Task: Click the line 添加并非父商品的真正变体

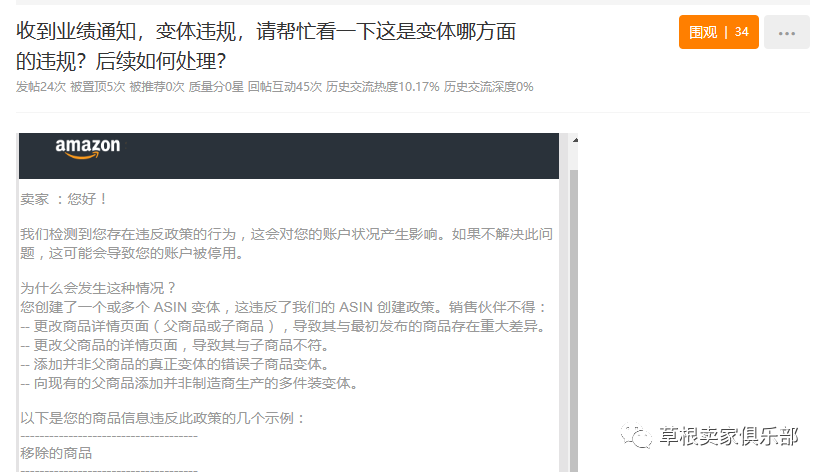Action: coord(176,364)
